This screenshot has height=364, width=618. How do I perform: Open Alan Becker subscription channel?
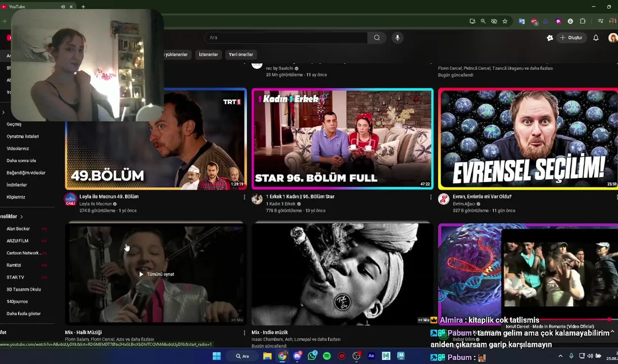pos(18,229)
